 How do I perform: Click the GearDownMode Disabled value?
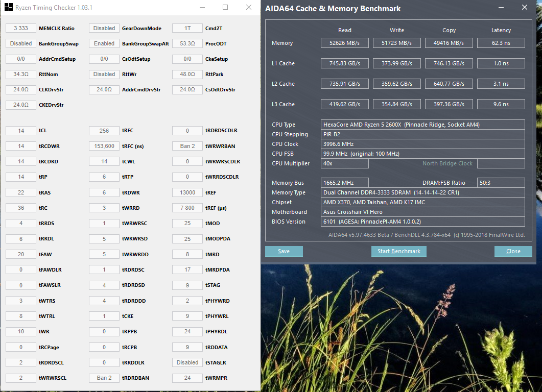(104, 28)
